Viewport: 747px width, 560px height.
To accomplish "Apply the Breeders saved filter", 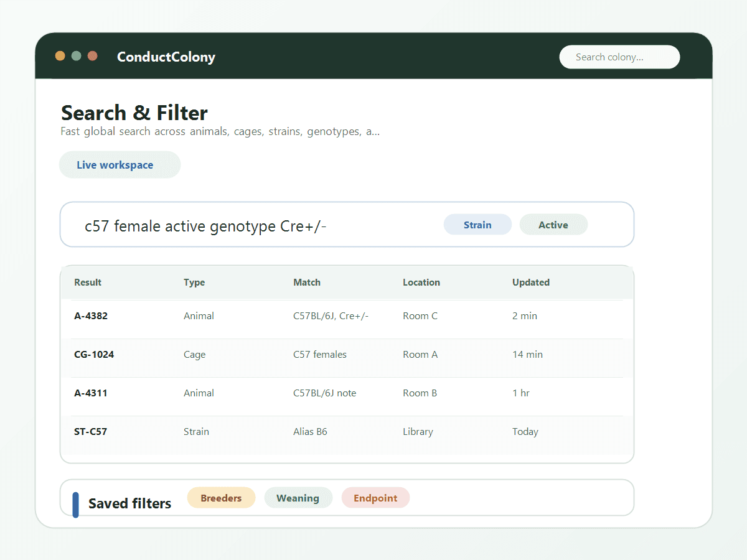I will tap(221, 498).
